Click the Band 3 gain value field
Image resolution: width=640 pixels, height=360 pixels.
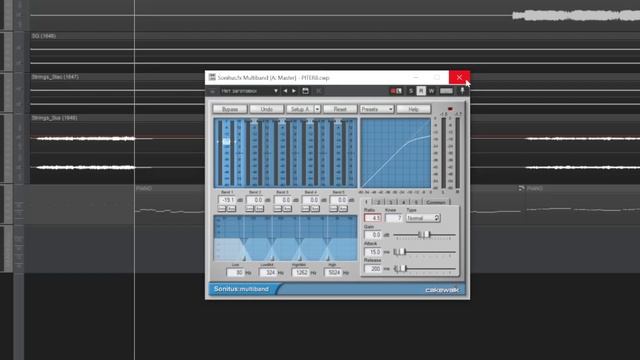283,200
